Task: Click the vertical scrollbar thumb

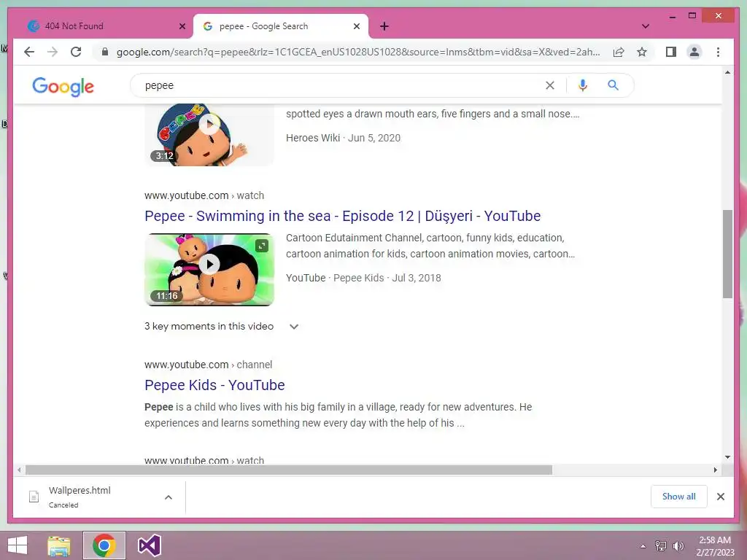Action: point(727,254)
